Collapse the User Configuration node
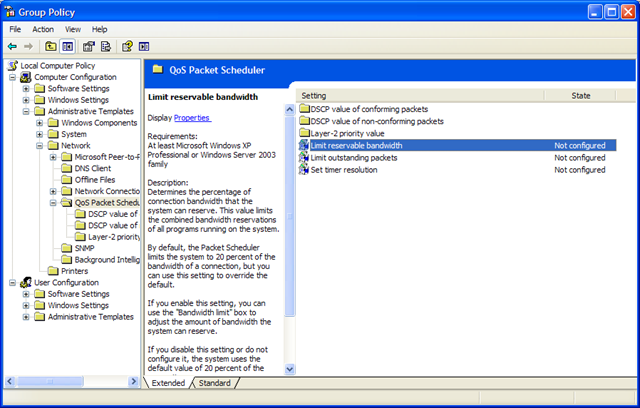640x408 pixels. [x=13, y=283]
